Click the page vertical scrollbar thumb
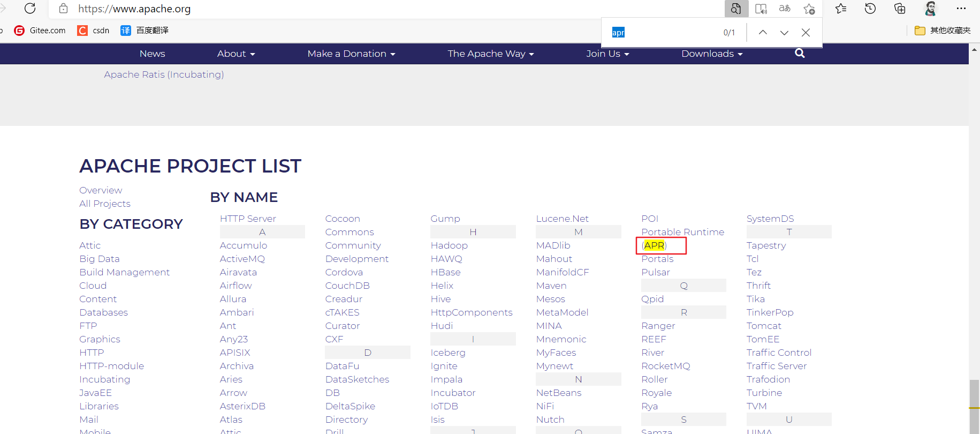The width and height of the screenshot is (980, 434). coord(974,406)
